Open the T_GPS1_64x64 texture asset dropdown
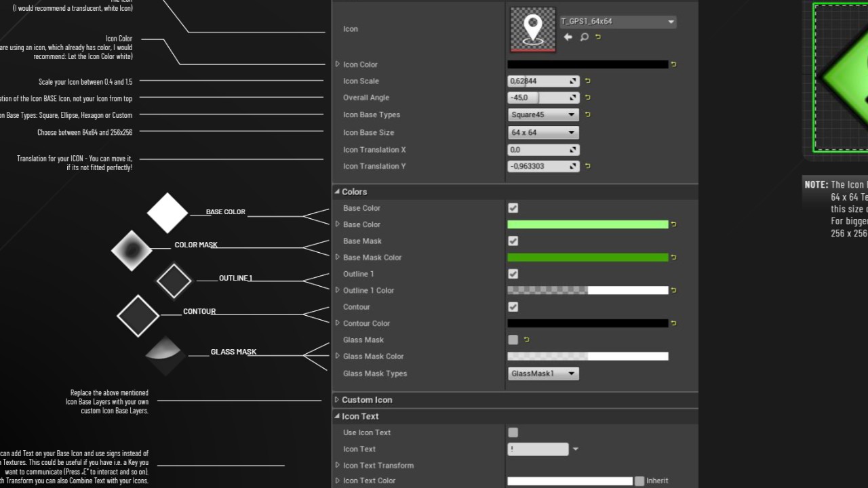 tap(617, 22)
